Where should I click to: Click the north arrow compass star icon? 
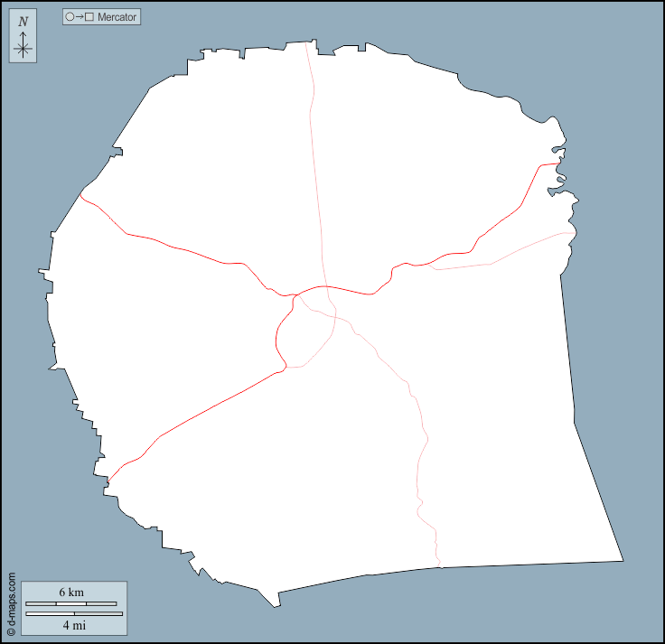point(23,49)
